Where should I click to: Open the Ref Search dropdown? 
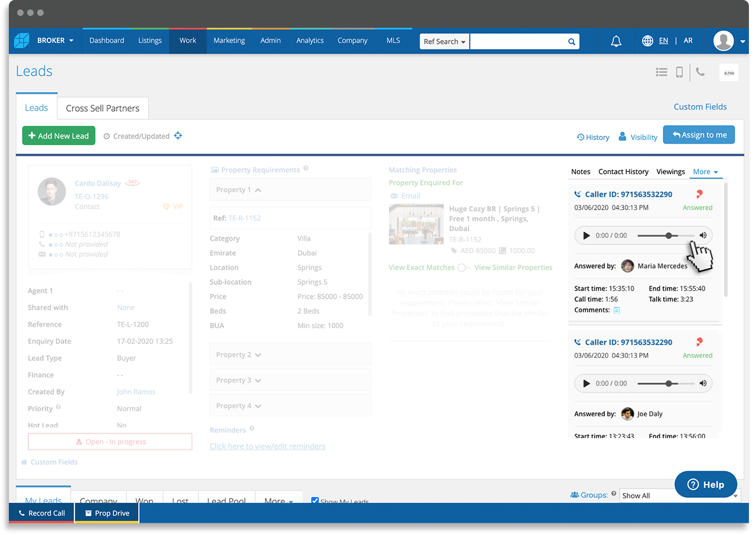point(444,41)
